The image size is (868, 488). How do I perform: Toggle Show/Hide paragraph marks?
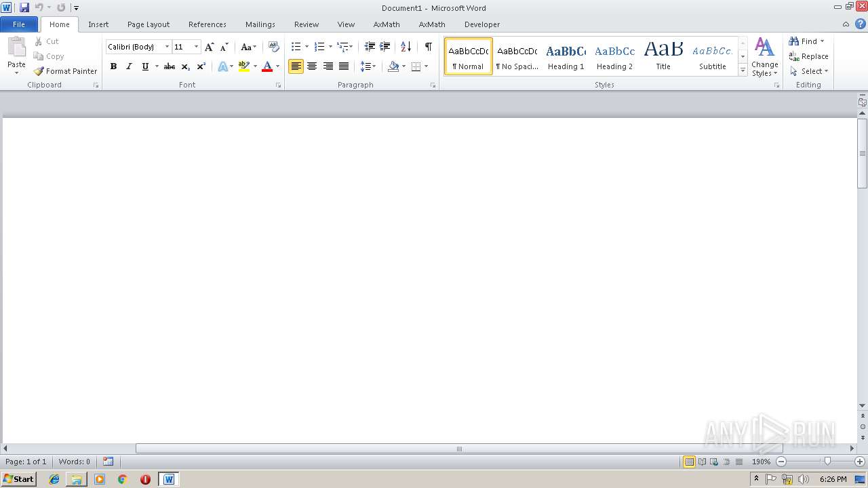pos(428,47)
